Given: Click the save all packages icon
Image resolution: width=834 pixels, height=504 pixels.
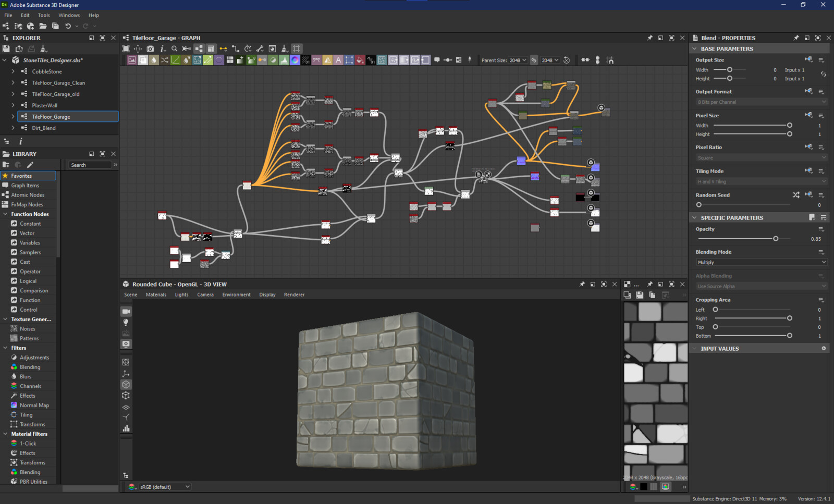Looking at the screenshot, I should 55,26.
